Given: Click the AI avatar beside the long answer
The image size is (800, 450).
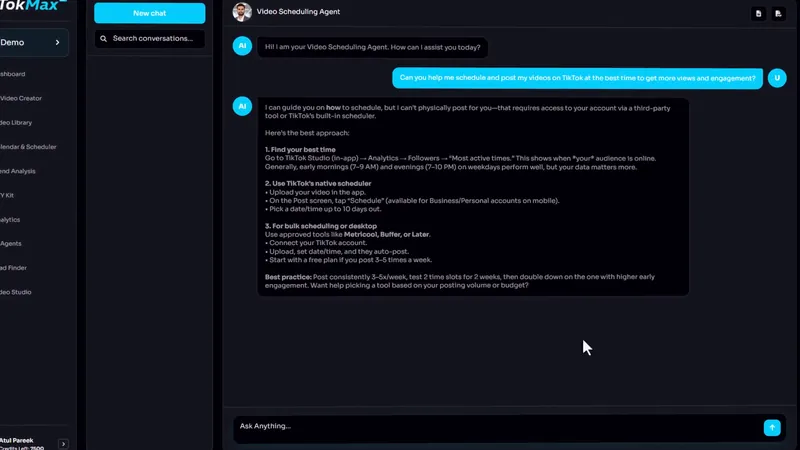Looking at the screenshot, I should 242,106.
